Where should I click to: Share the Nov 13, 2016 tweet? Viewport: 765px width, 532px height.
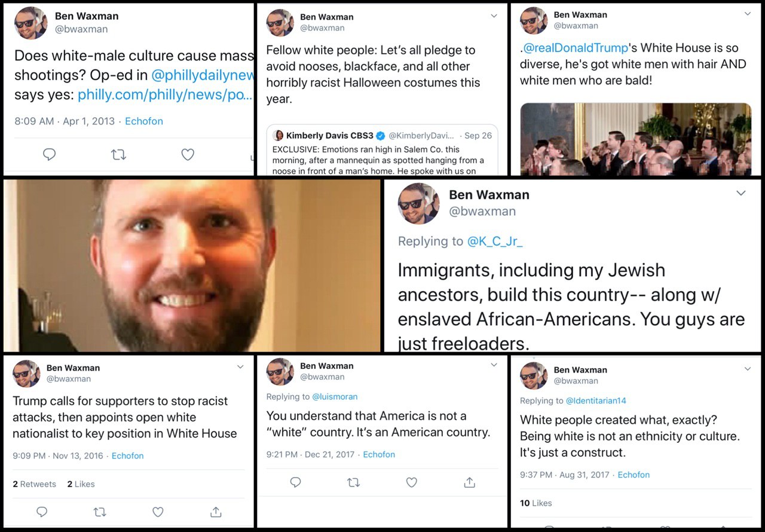click(216, 512)
